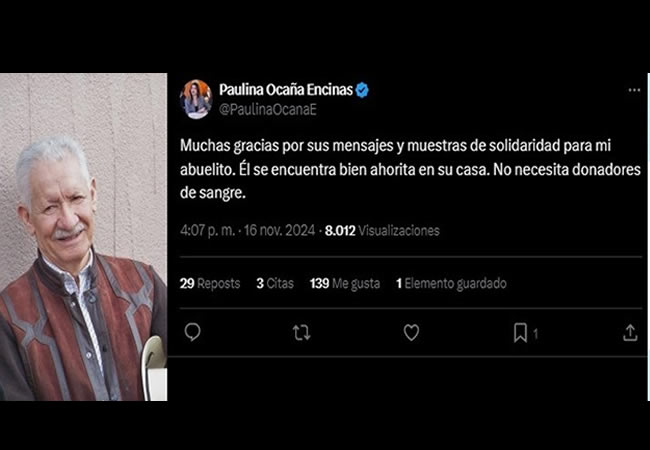Screen dimensions: 650x450
Task: Click the blue verified badge
Action: pos(362,90)
